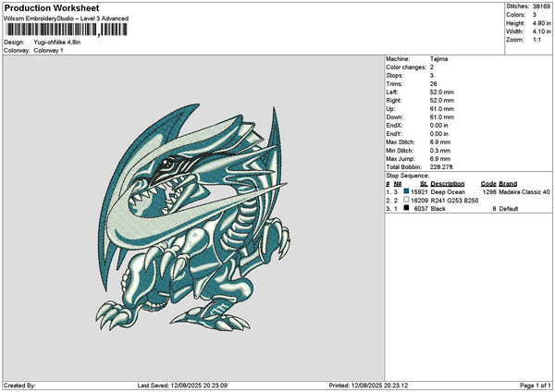
Task: Click the trims value '26'
Action: [434, 84]
